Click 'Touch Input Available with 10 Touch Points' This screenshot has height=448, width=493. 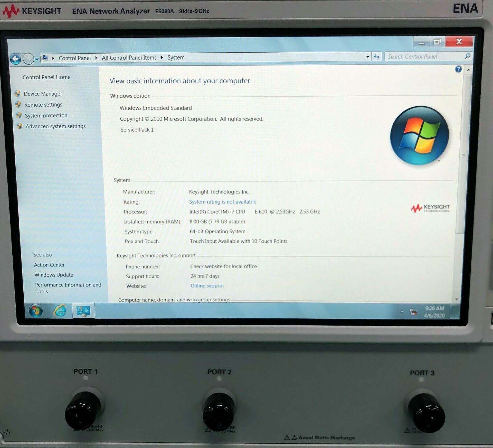point(239,241)
